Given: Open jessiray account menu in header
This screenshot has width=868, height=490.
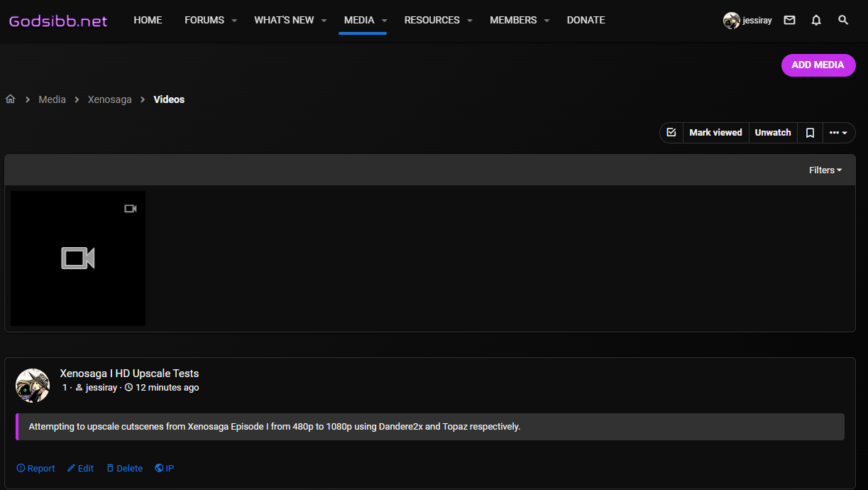Looking at the screenshot, I should [747, 21].
